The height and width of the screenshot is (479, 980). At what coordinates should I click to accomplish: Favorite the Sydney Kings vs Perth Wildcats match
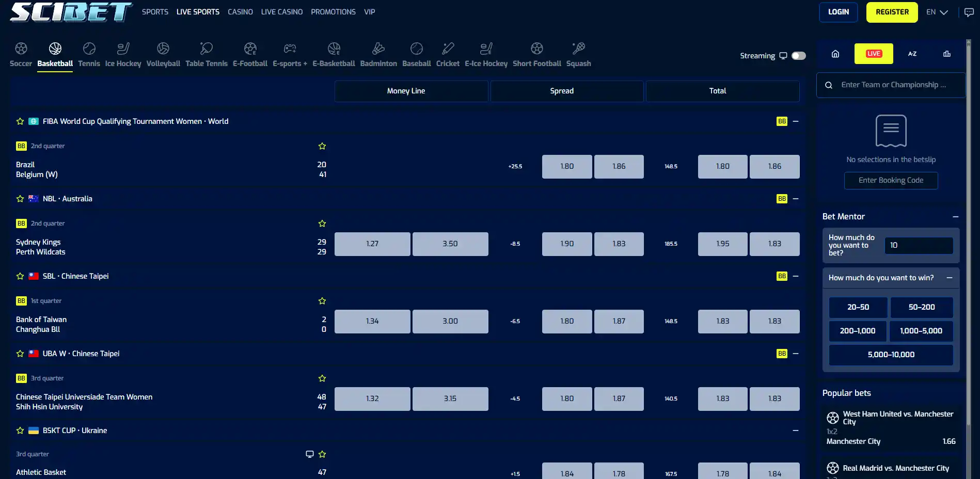click(322, 223)
